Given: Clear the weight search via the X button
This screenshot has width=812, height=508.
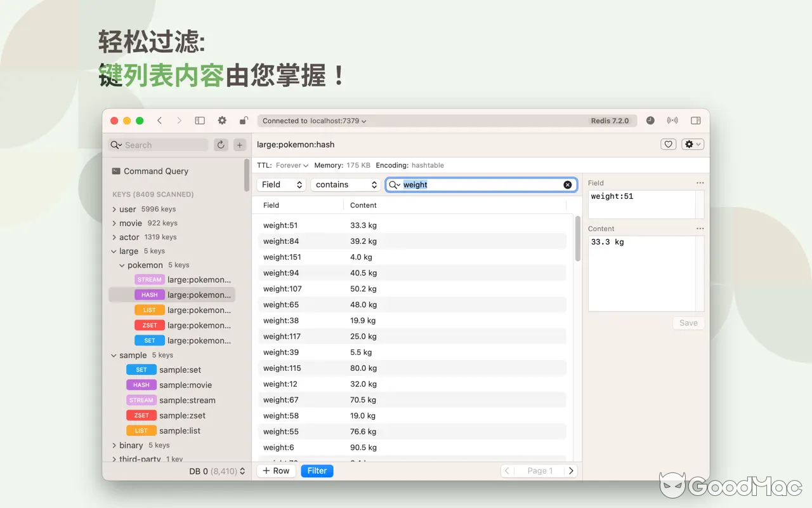Looking at the screenshot, I should (567, 185).
